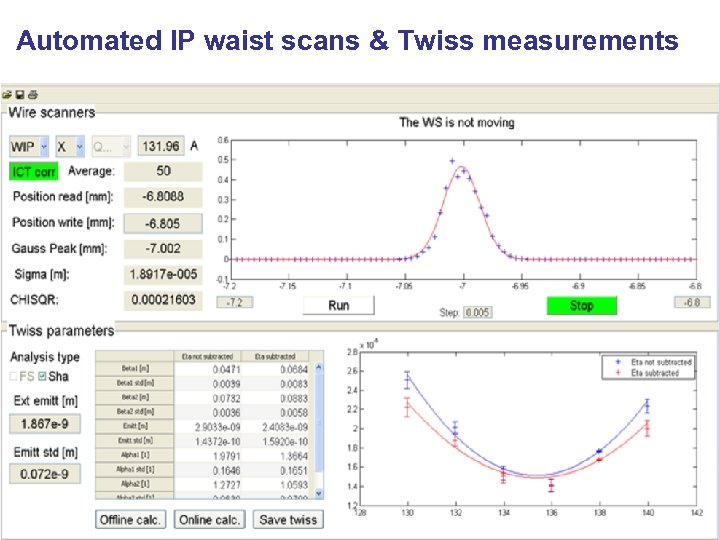This screenshot has height=540, width=720.
Task: Click the scan end field -6.8
Action: coord(692,302)
